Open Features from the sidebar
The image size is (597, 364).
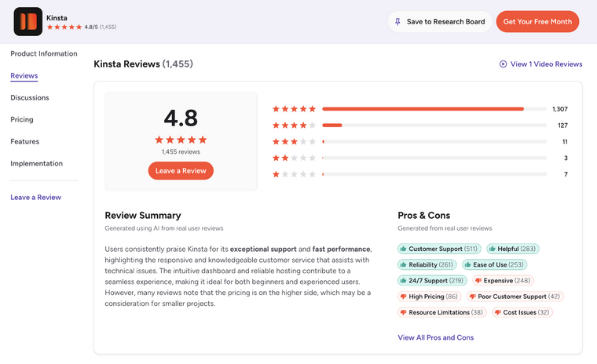[25, 141]
